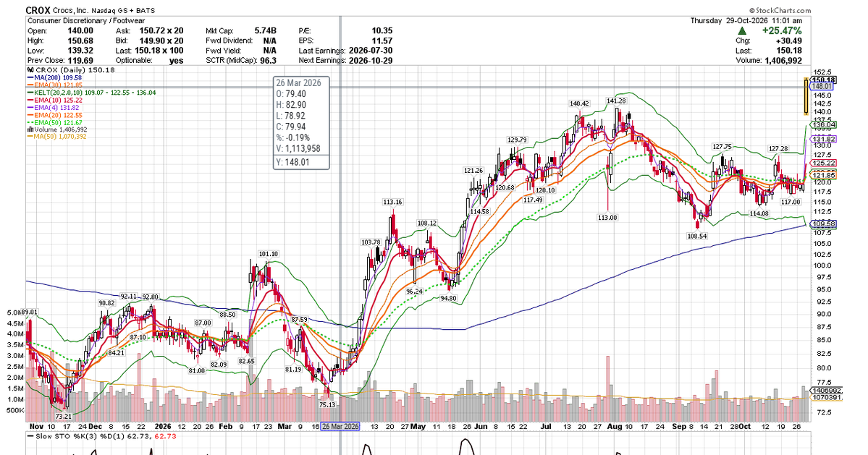Image resolution: width=868 pixels, height=455 pixels.
Task: Click the 101.10 February high label
Action: pyautogui.click(x=269, y=254)
